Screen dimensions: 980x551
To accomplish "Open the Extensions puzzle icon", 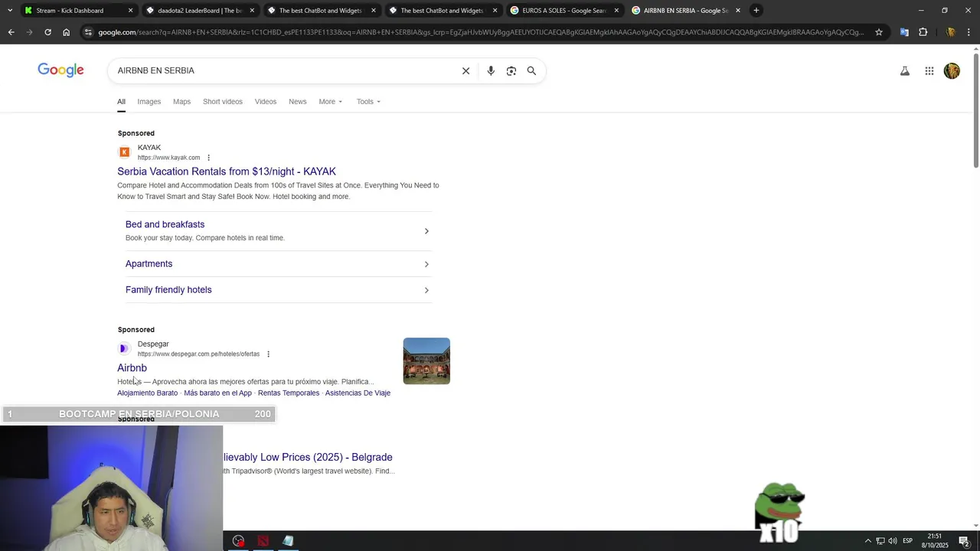I will [923, 32].
